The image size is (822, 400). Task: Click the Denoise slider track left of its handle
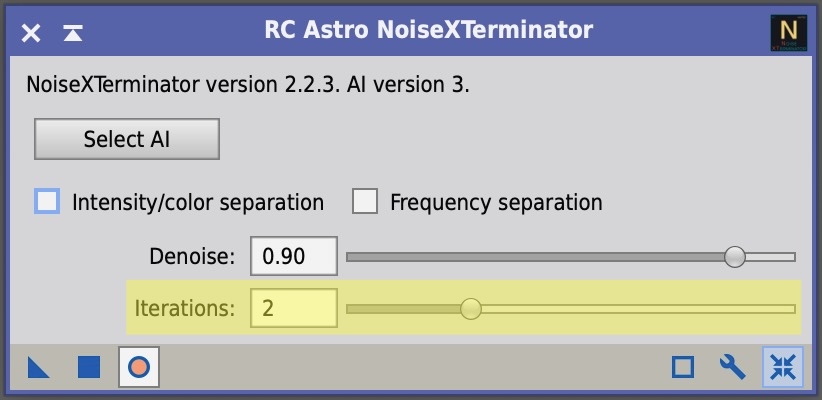pyautogui.click(x=535, y=257)
